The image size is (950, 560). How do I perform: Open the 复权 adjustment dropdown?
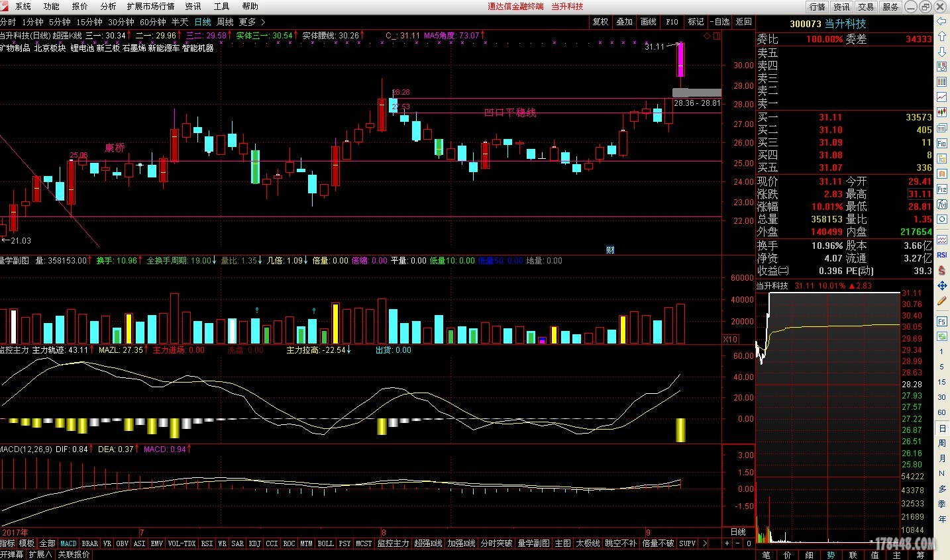click(600, 22)
